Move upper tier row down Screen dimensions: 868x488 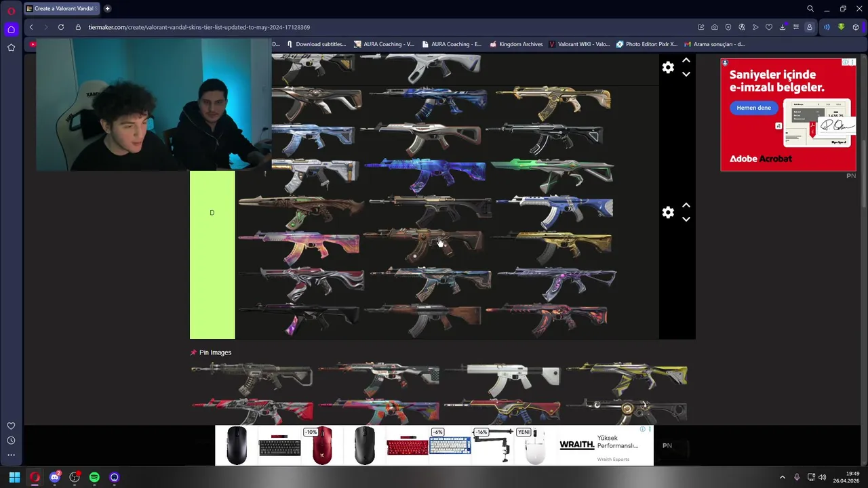coord(686,74)
